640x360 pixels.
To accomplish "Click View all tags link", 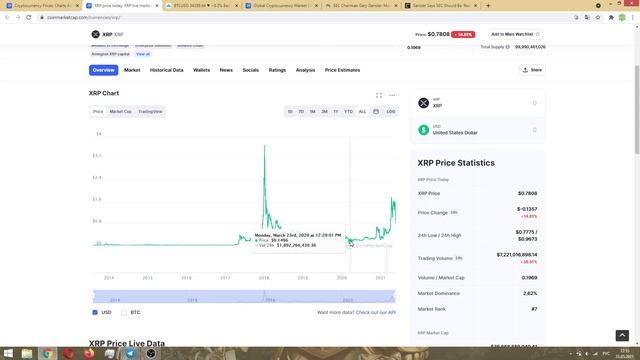I will 143,54.
